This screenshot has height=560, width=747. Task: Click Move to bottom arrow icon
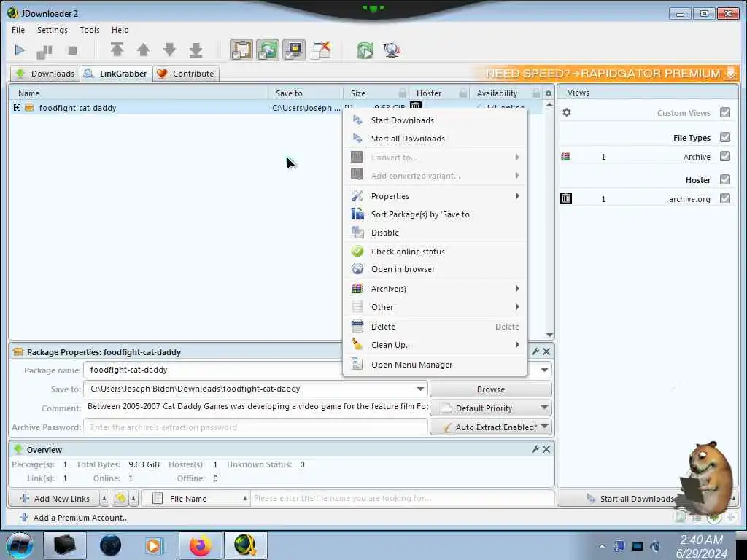point(196,50)
